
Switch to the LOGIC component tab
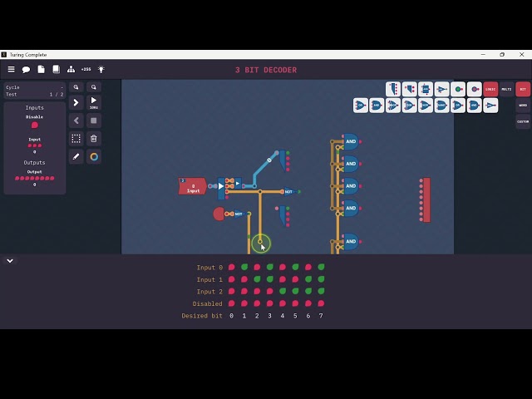[x=490, y=89]
